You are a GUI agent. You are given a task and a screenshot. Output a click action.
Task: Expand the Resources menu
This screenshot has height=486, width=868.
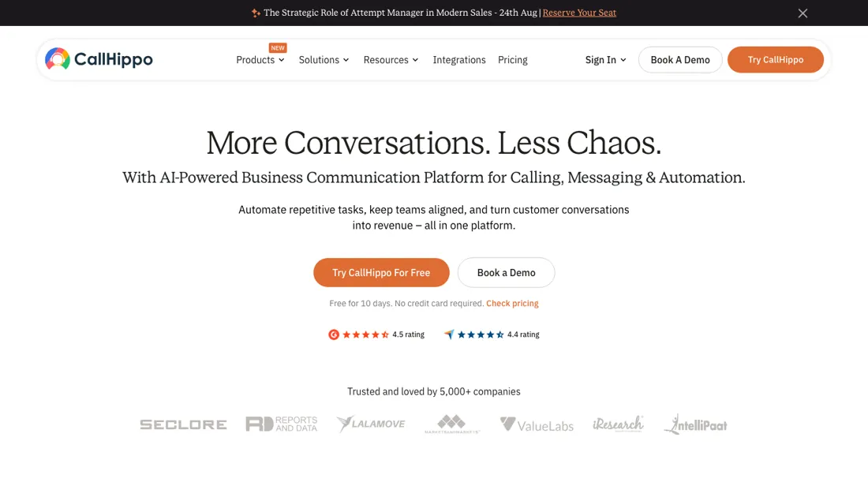point(391,60)
